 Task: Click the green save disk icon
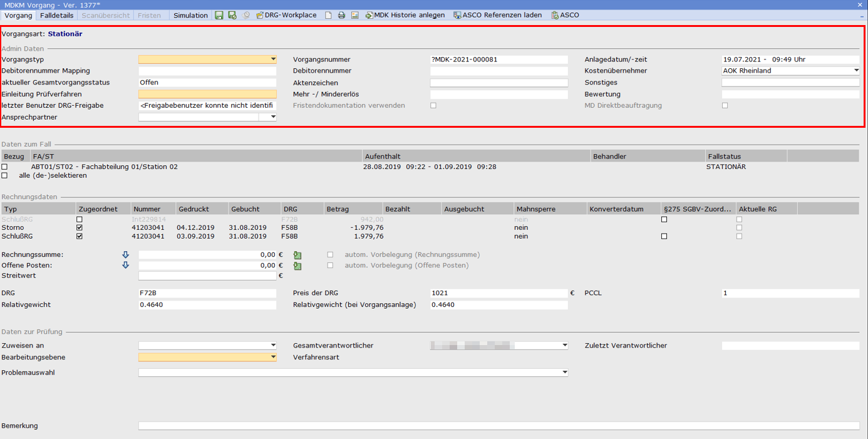point(219,15)
